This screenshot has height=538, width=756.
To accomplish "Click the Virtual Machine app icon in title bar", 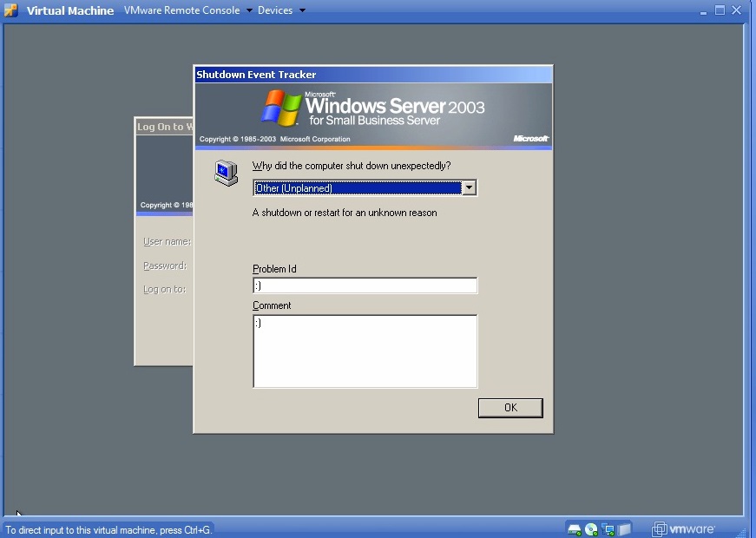I will (x=10, y=10).
